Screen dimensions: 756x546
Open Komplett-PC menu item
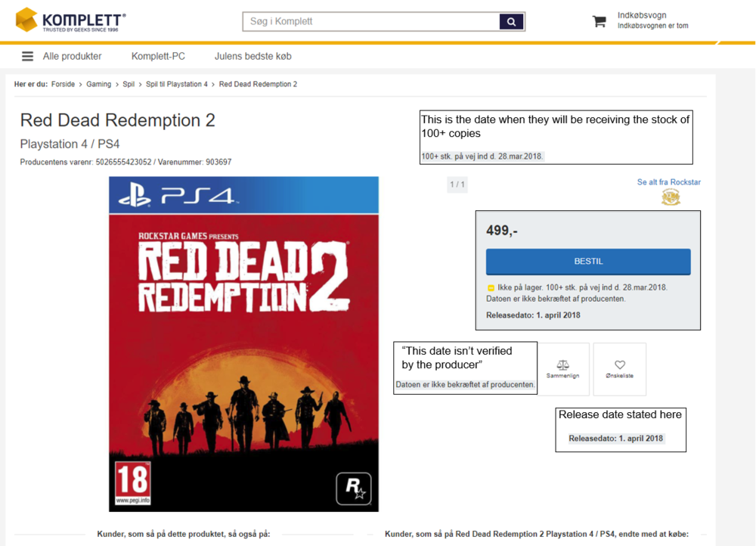[158, 57]
